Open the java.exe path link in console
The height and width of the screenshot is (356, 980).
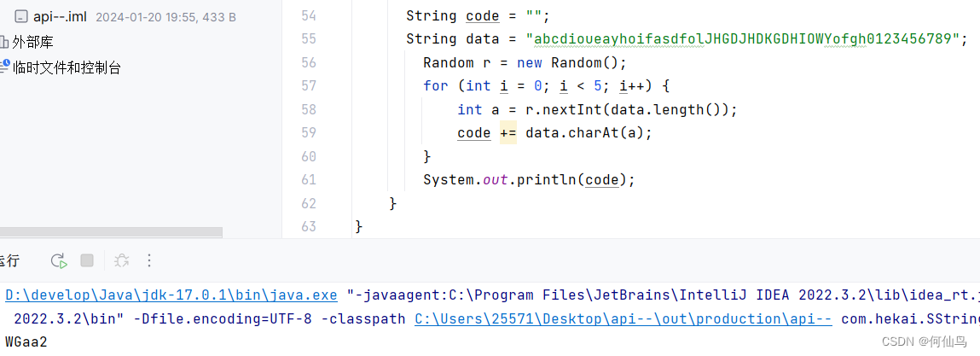tap(171, 295)
